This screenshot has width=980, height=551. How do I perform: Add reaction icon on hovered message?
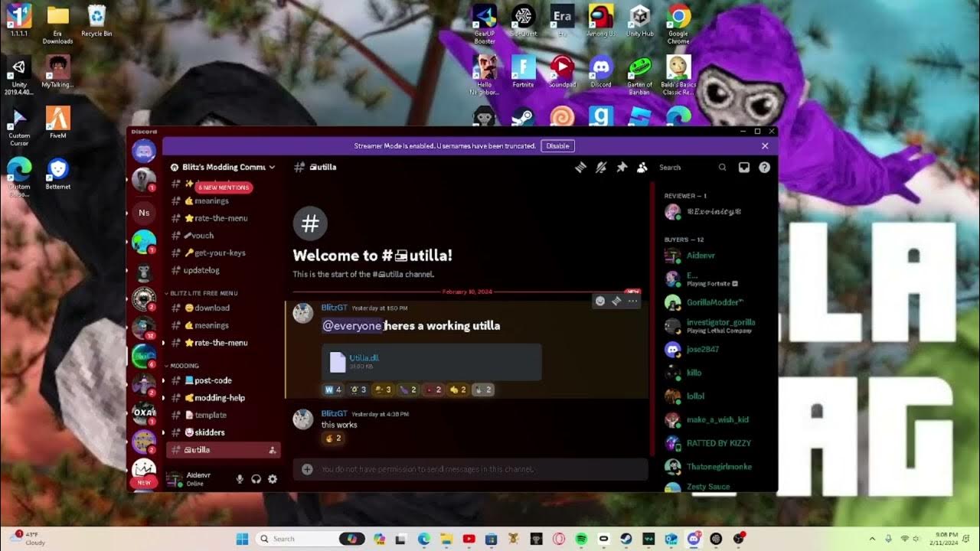tap(600, 301)
